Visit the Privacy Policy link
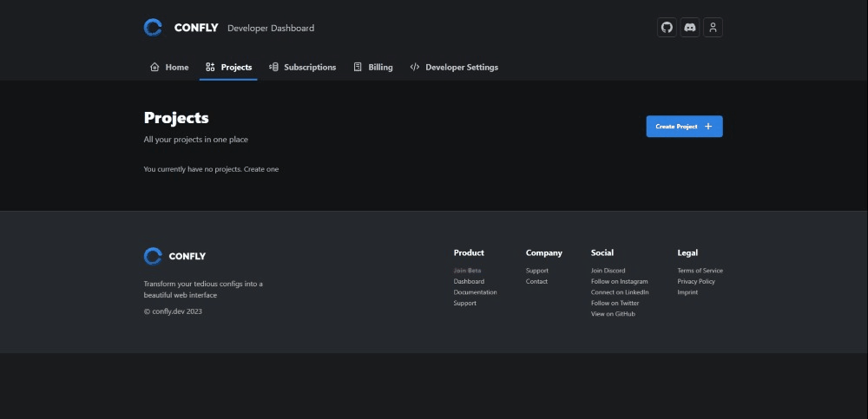The width and height of the screenshot is (868, 419). (x=696, y=281)
